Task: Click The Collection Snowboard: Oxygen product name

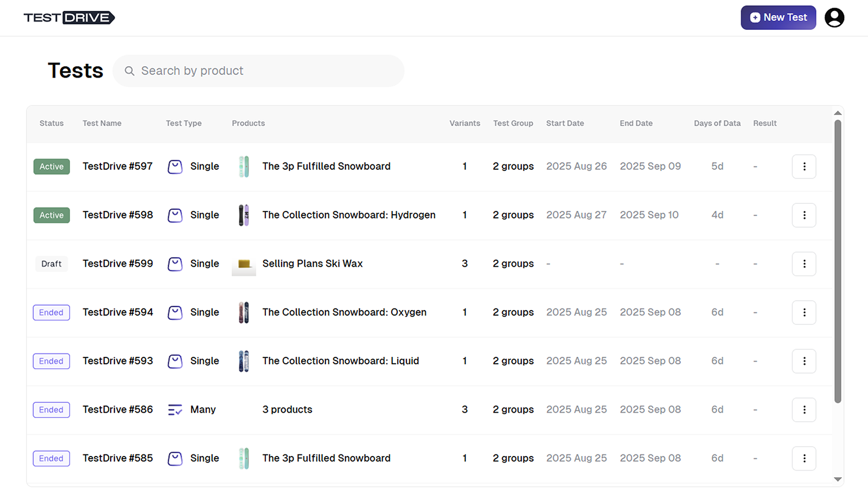Action: pos(344,312)
